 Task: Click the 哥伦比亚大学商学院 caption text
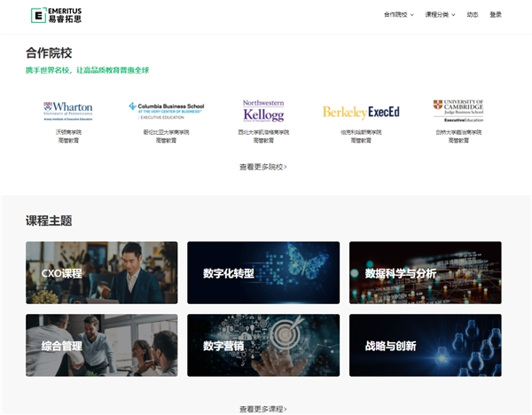pos(166,132)
